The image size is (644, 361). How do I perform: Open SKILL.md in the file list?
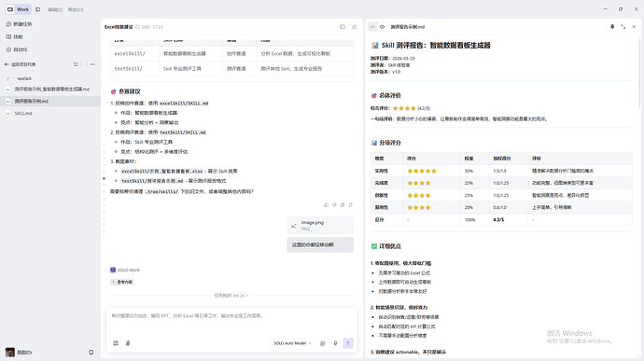pyautogui.click(x=50, y=114)
